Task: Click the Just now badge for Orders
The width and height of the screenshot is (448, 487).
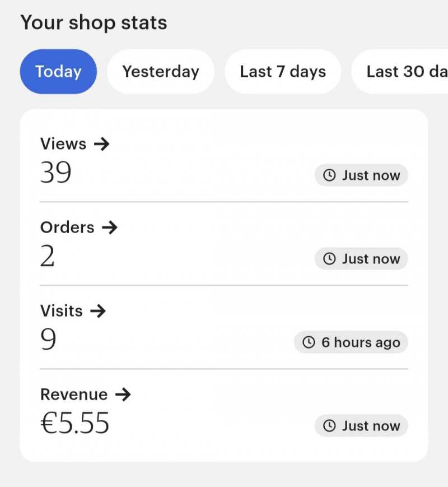Action: [362, 259]
